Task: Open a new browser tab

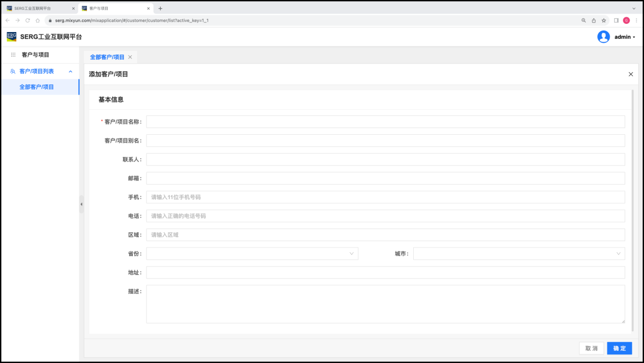Action: (161, 8)
